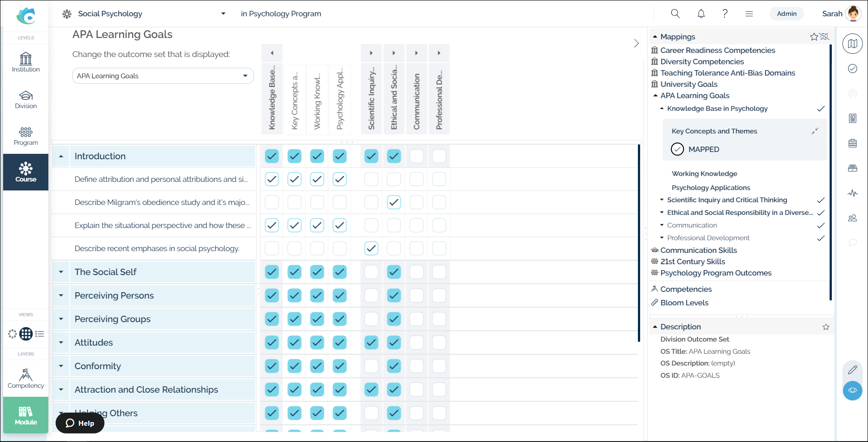Open the map icon in right rail

tap(852, 44)
